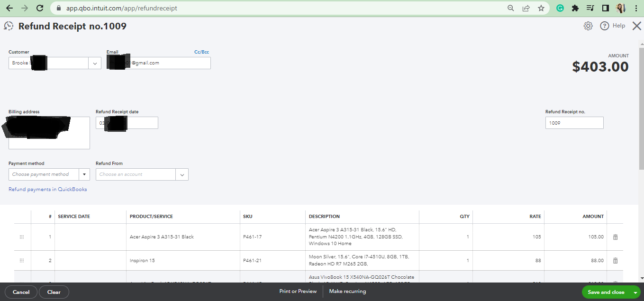The width and height of the screenshot is (644, 301).
Task: Toggle the browser side panel
Action: [x=605, y=8]
